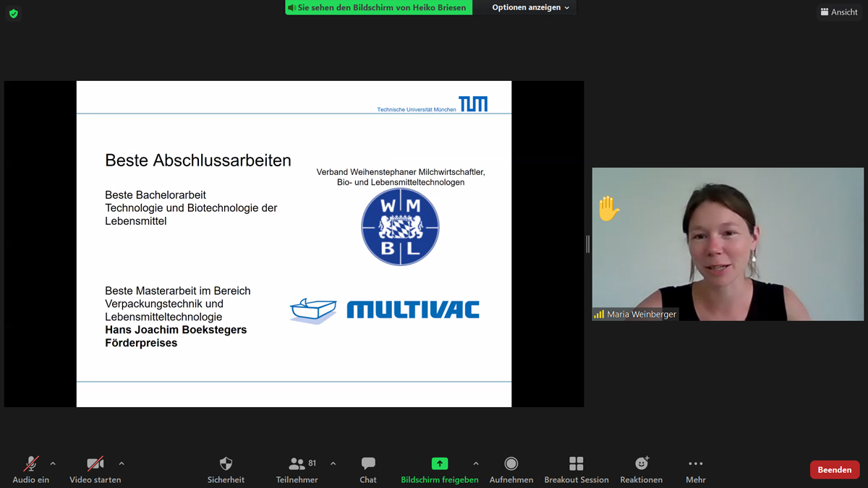Click the red Beenden button
The image size is (868, 488).
click(835, 470)
